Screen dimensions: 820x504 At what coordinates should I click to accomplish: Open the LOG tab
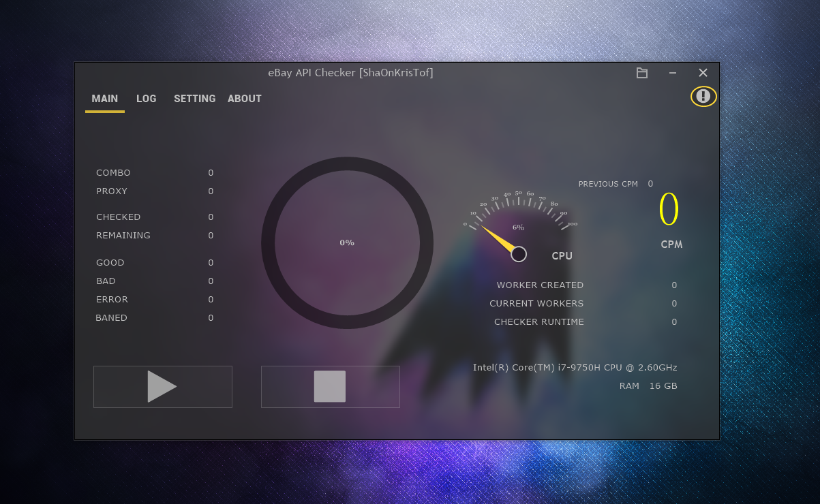click(x=147, y=99)
